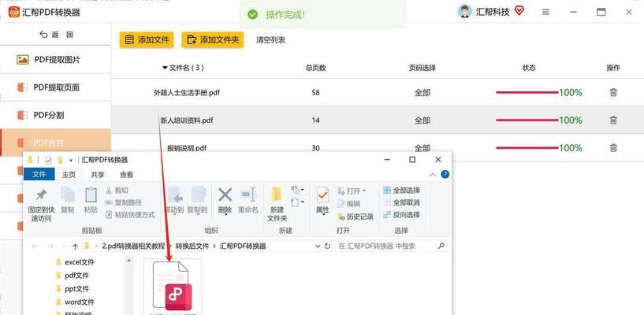Select PDF分割 in the sidebar
The height and width of the screenshot is (315, 644).
(55, 115)
